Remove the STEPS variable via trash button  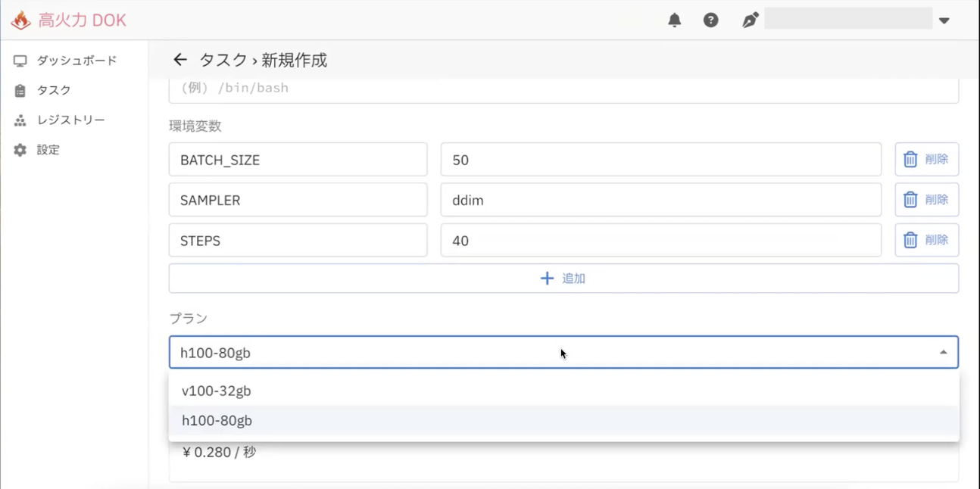[926, 240]
